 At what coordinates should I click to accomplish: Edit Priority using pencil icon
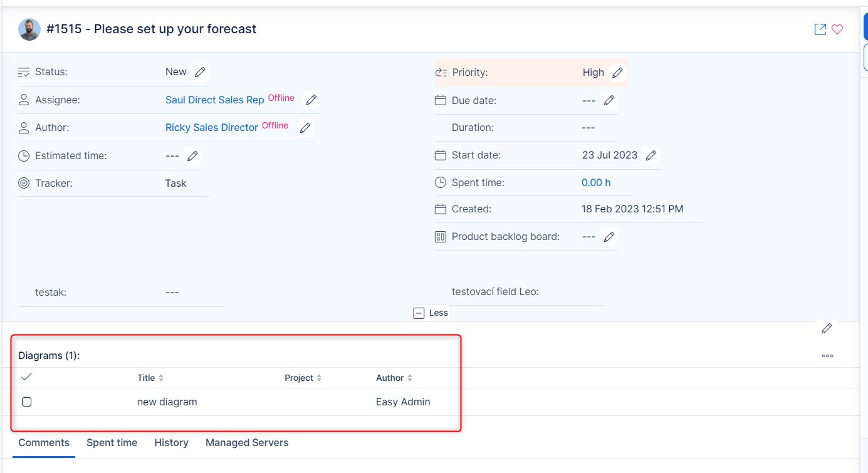617,73
